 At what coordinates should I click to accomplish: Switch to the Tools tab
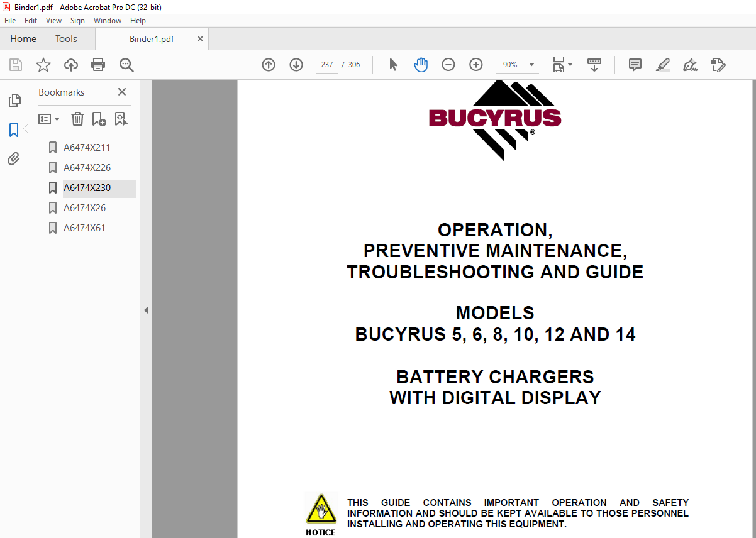click(66, 39)
